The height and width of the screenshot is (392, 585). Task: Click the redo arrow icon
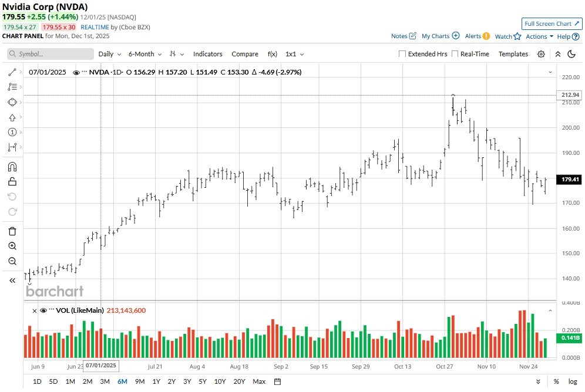(12, 212)
